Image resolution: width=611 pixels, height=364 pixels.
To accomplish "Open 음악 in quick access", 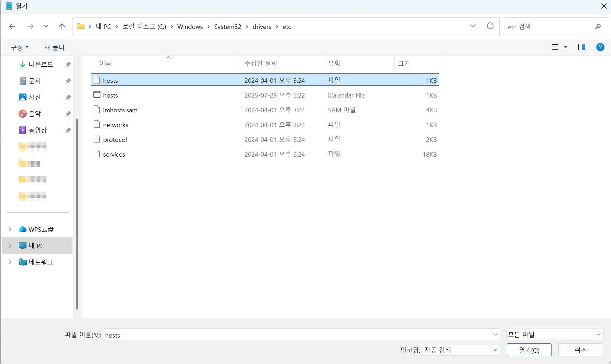I will 34,114.
